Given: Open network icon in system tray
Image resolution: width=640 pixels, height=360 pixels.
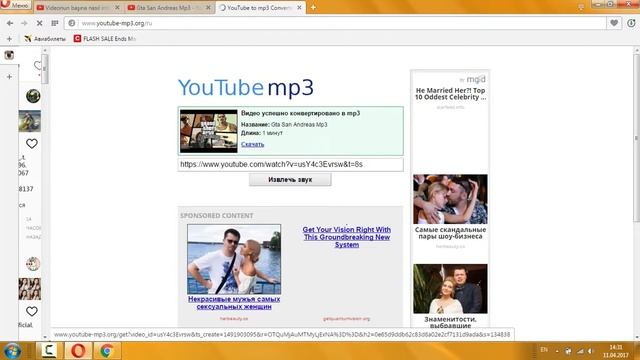Looking at the screenshot, I should click(580, 351).
